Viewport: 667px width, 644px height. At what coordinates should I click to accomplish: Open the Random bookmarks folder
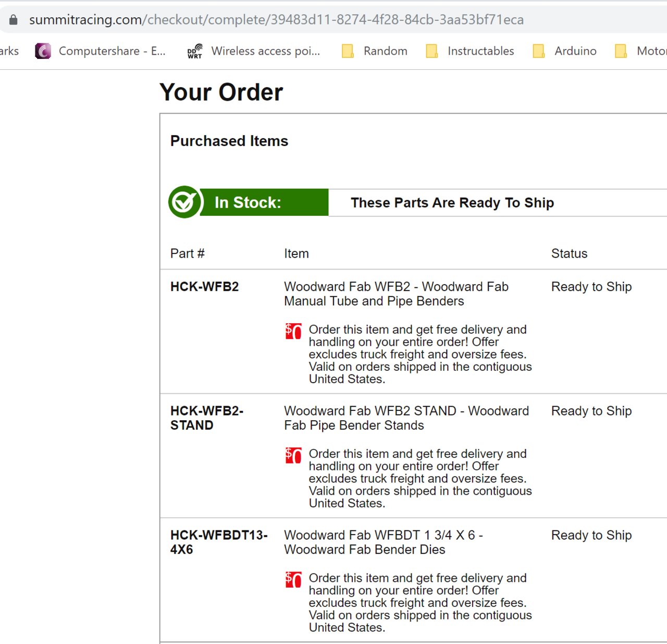pos(375,51)
